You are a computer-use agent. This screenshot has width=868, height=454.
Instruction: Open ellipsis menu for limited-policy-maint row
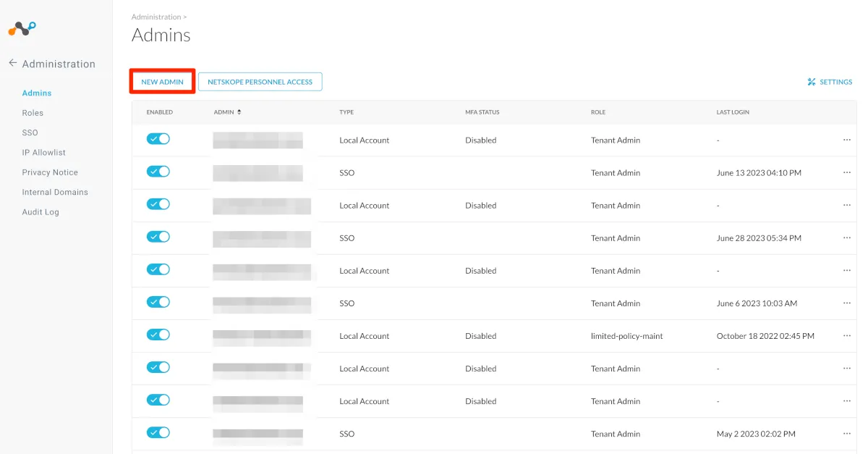(x=847, y=336)
